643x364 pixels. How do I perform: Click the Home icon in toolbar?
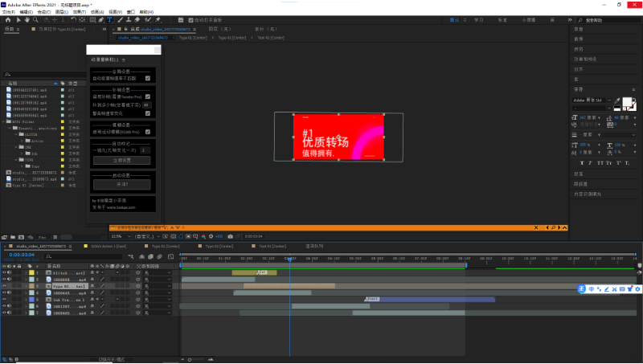tap(8, 19)
